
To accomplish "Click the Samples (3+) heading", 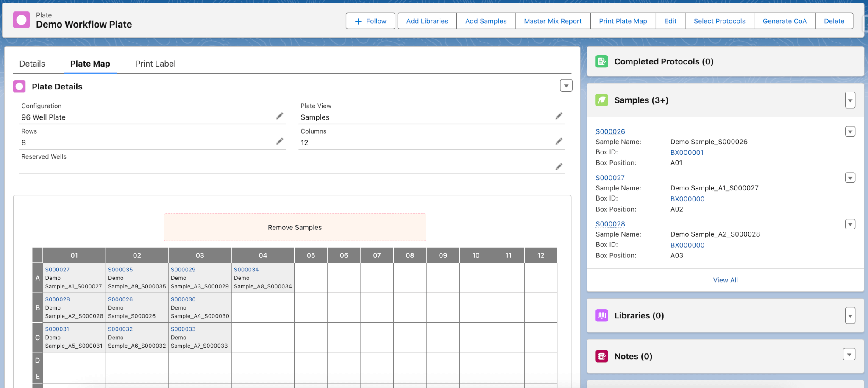I will 641,100.
